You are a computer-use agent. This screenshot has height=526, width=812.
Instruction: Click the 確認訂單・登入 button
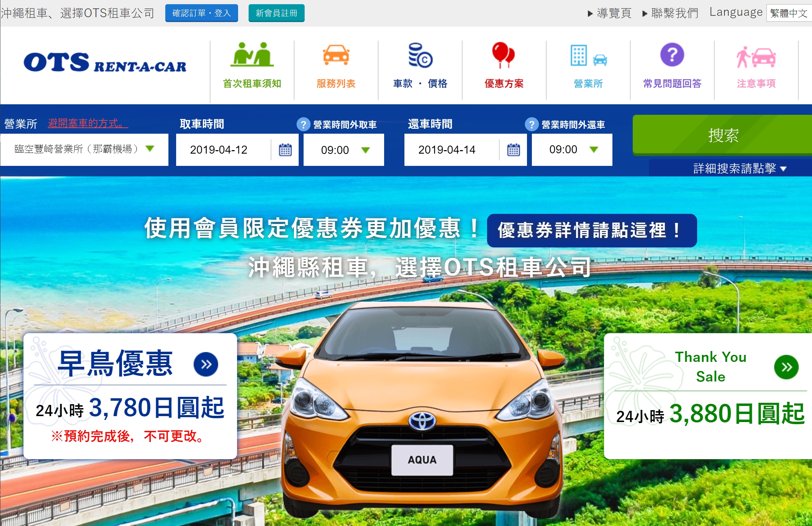202,13
